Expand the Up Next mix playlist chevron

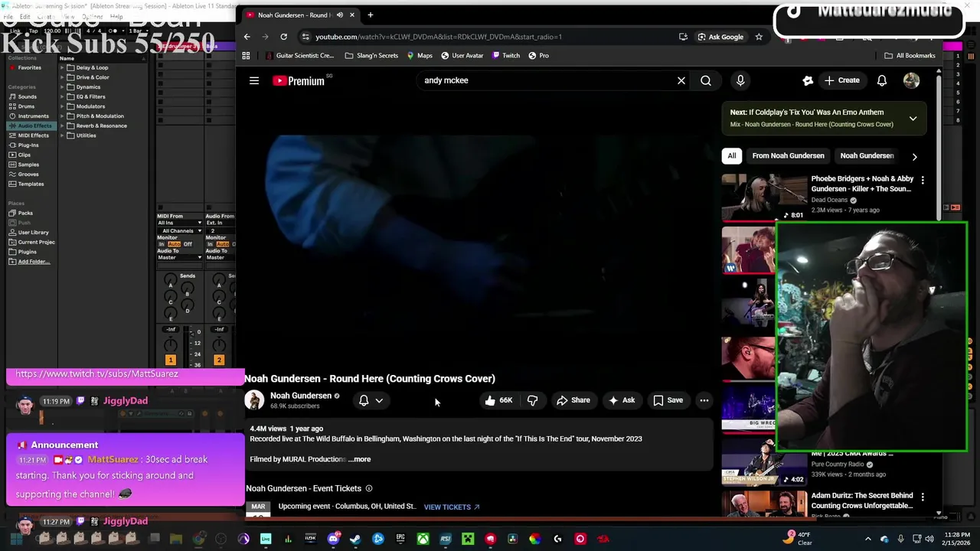pyautogui.click(x=913, y=119)
